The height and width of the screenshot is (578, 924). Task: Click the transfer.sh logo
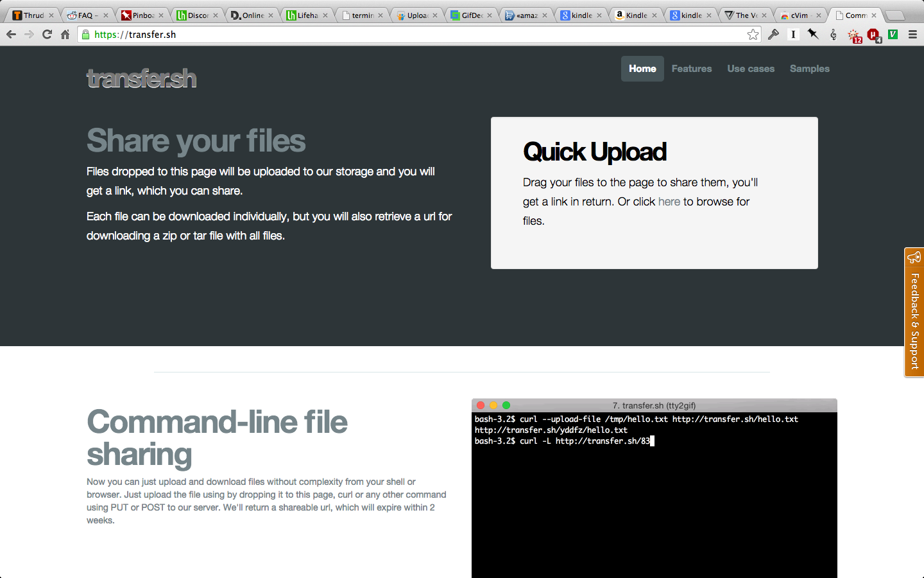[x=142, y=78]
